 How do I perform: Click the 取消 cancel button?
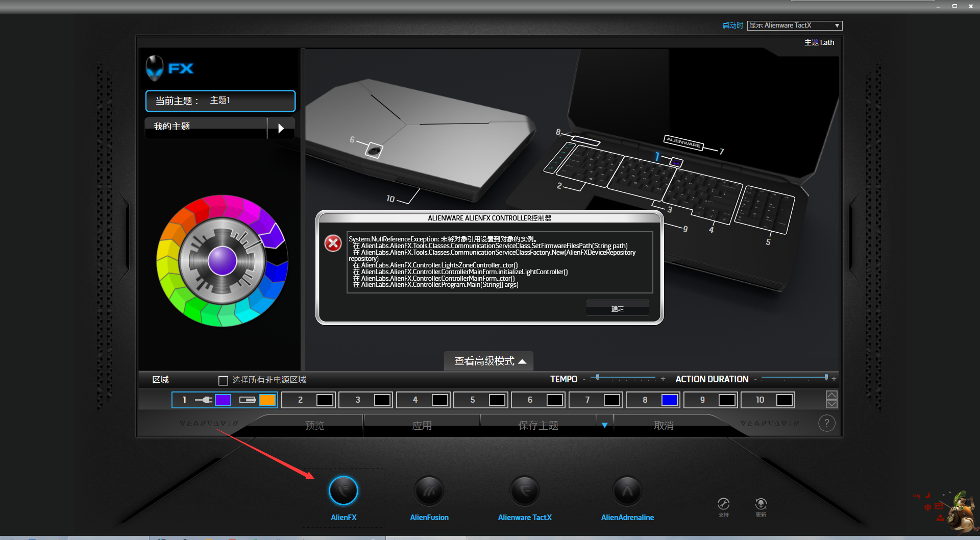coord(664,425)
